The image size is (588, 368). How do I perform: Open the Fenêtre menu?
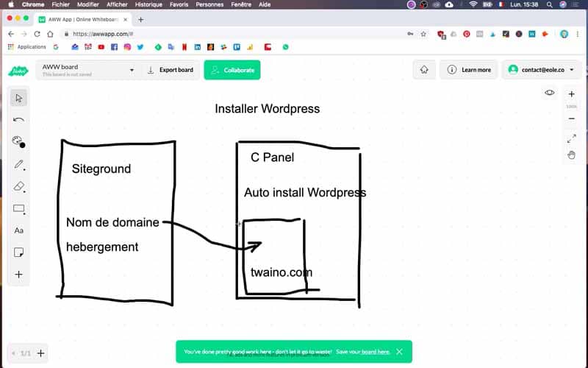coord(241,4)
